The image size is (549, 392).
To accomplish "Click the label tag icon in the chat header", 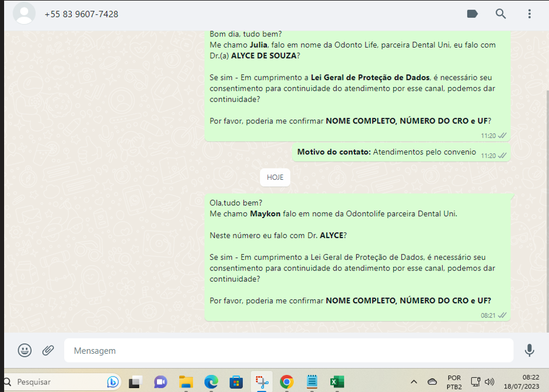I will [473, 14].
